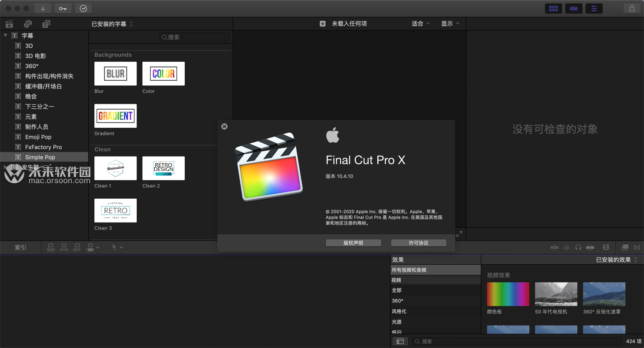Screen dimensions: 644x348
Task: Open the libraries sidebar clapper icon
Action: click(x=9, y=24)
